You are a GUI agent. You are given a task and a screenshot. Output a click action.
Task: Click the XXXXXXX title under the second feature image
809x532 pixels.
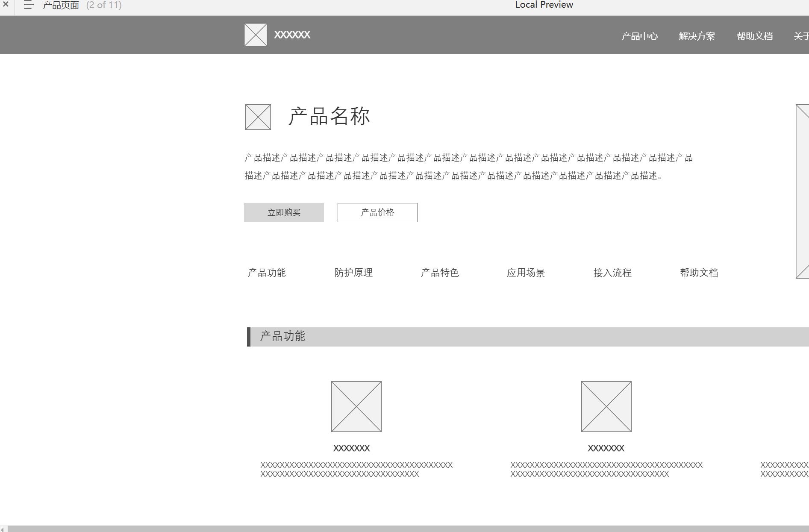click(606, 448)
